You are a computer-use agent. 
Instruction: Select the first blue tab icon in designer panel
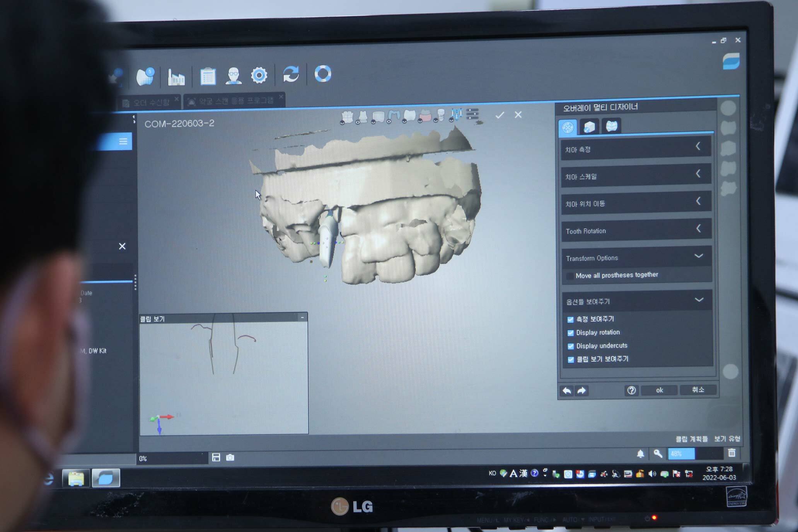(568, 127)
